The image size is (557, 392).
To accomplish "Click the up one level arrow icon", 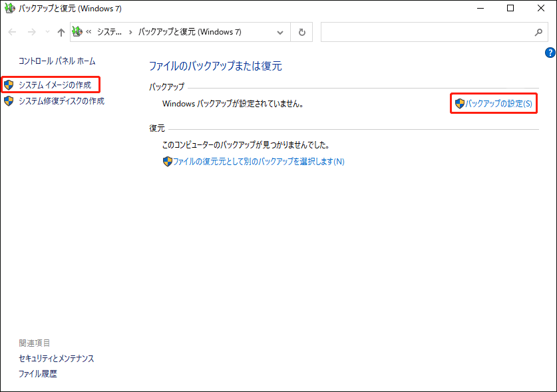I will [x=61, y=31].
